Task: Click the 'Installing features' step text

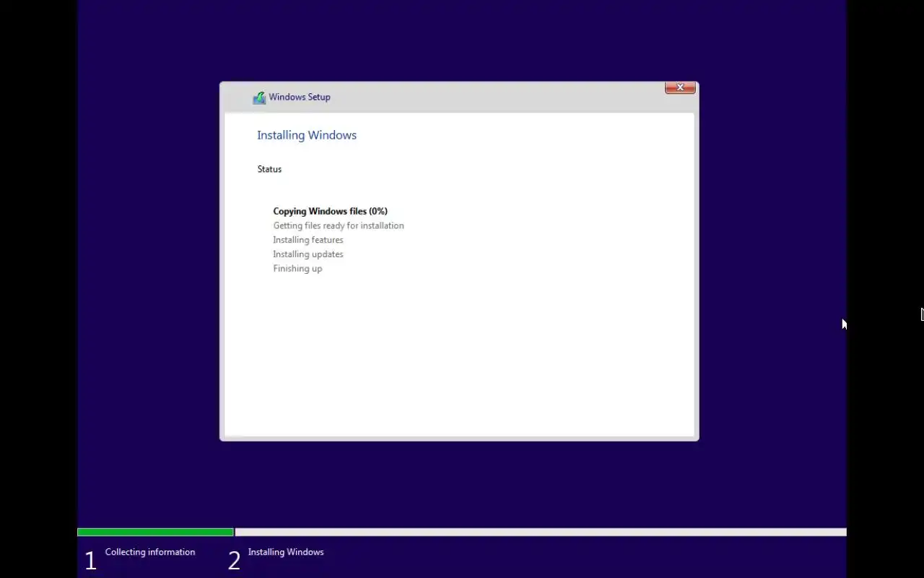Action: coord(308,240)
